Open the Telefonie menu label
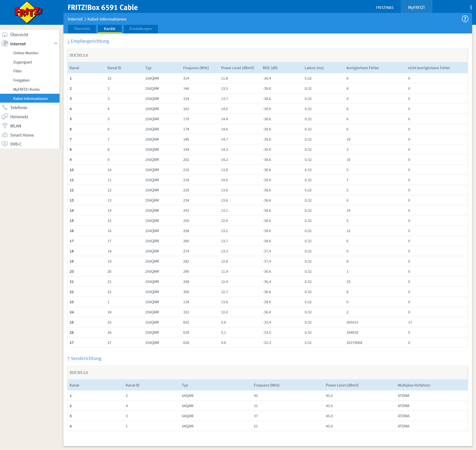 19,108
